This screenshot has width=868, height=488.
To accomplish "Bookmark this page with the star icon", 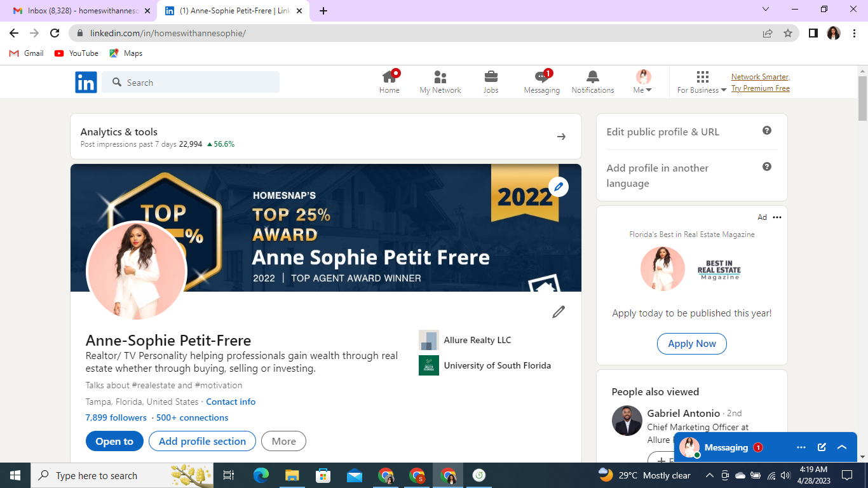I will [x=788, y=33].
